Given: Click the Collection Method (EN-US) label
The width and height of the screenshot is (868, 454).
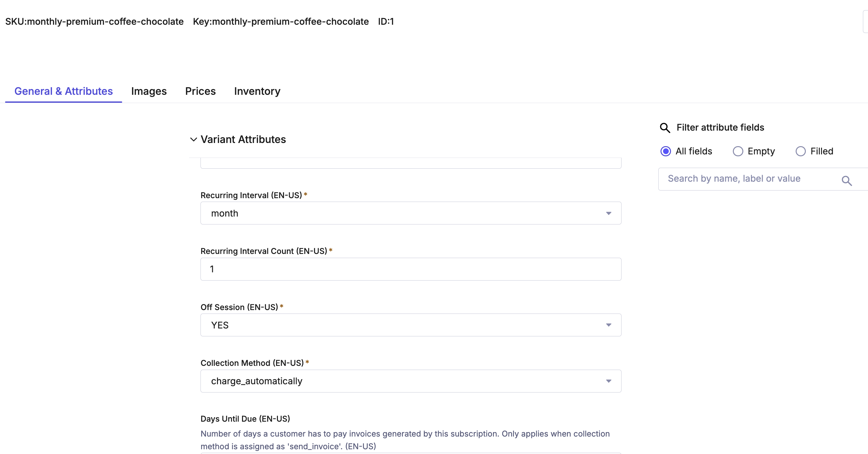Looking at the screenshot, I should click(x=252, y=363).
